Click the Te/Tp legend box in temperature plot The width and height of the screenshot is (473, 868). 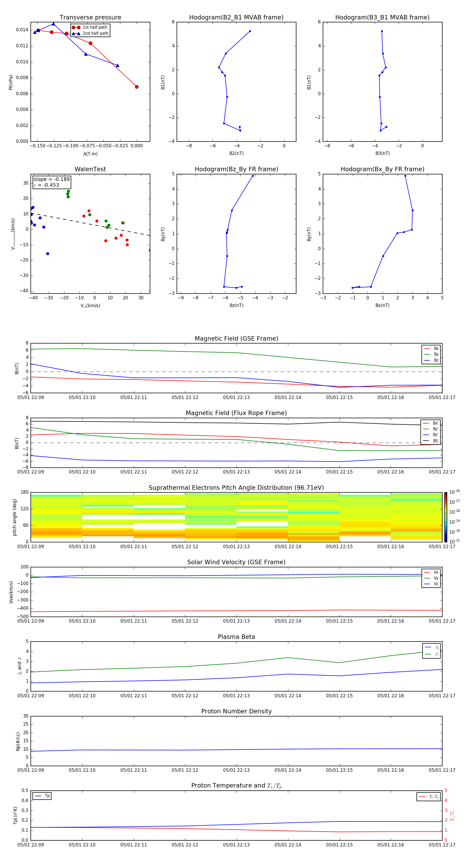click(429, 796)
